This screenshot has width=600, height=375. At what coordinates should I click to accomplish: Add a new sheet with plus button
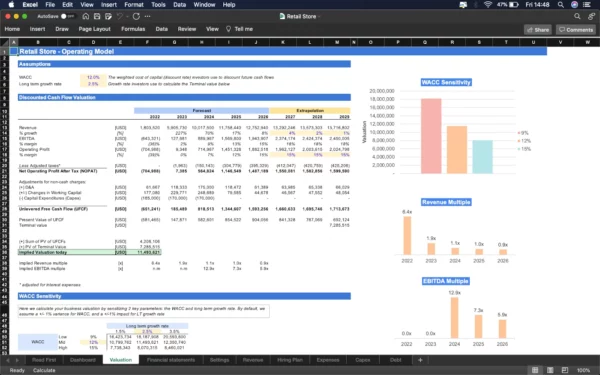tap(420, 360)
